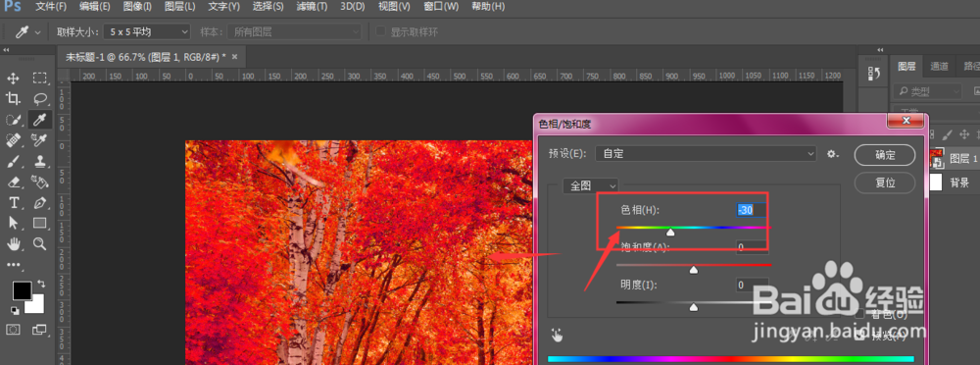980x365 pixels.
Task: Select the Clone Stamp tool
Action: 40,161
